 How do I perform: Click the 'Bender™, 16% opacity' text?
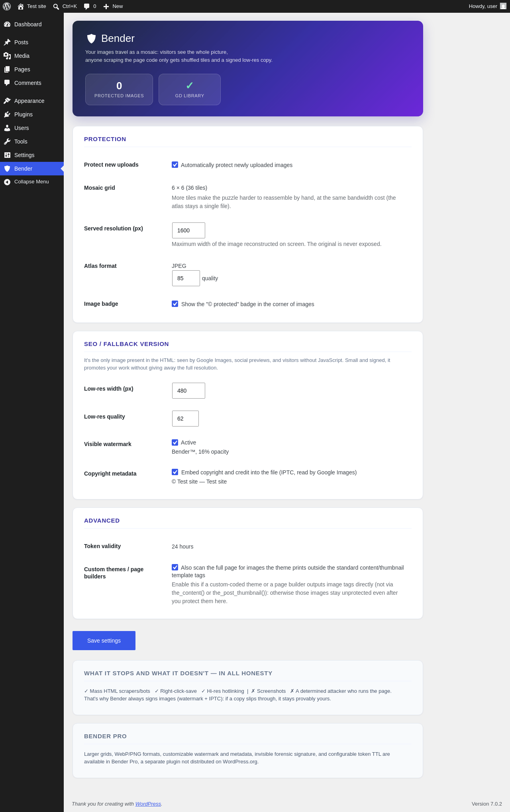coord(200,452)
